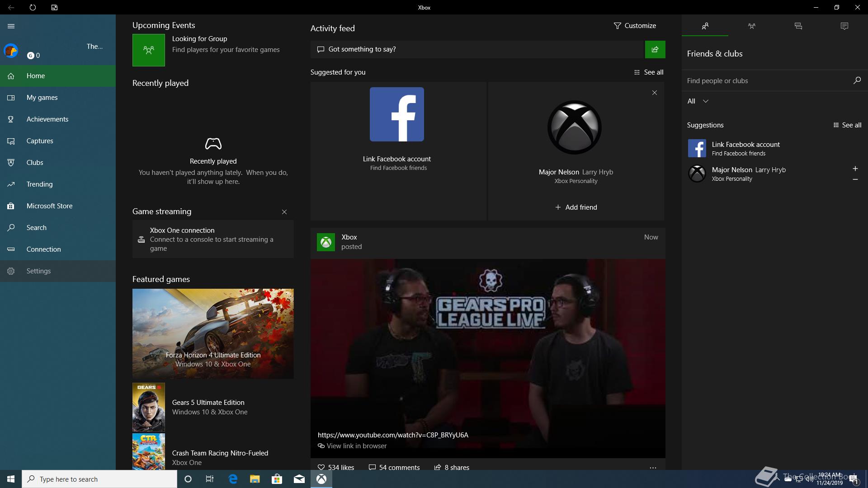Image resolution: width=868 pixels, height=488 pixels.
Task: Click the large Facebook logo card
Action: click(397, 114)
